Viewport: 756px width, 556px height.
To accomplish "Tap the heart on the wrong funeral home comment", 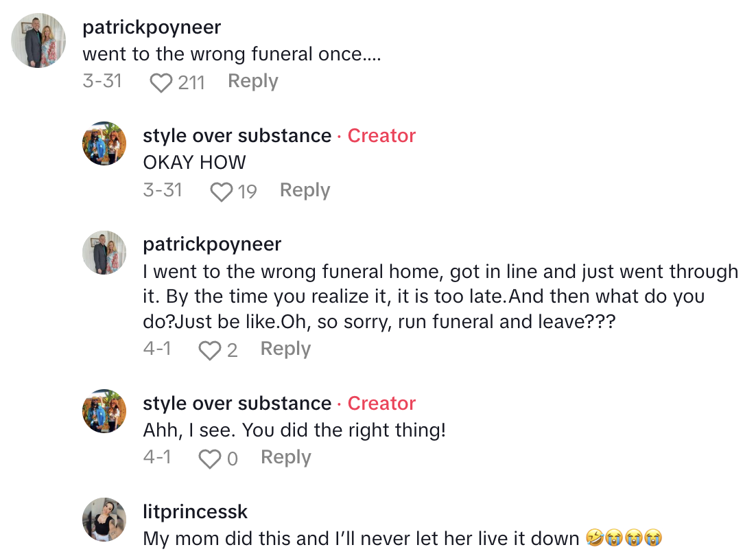I will click(209, 350).
